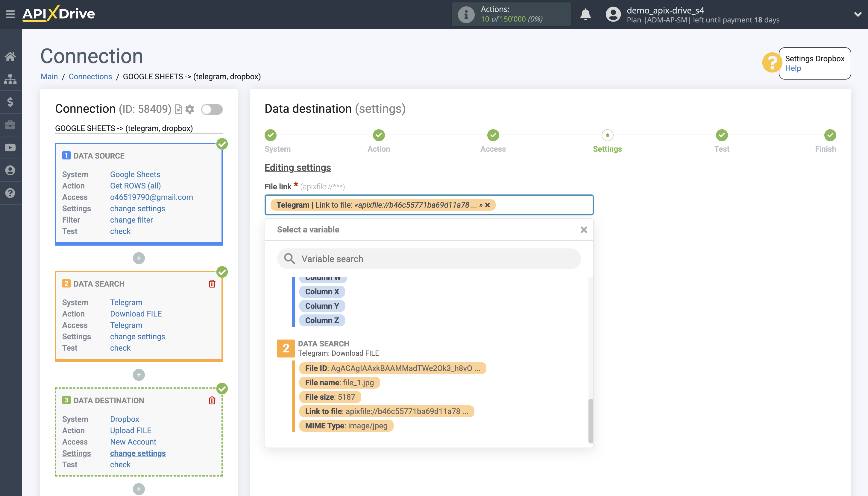Click the connection notes document icon
868x496 pixels.
click(x=178, y=109)
